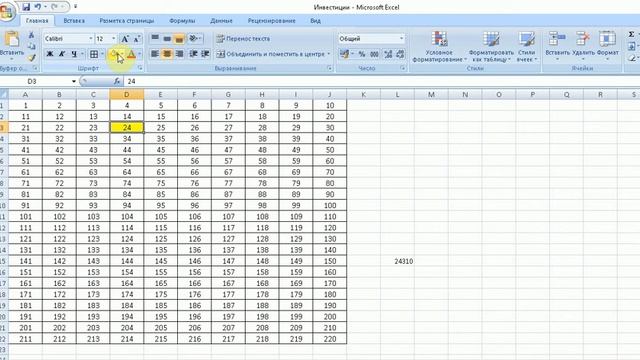This screenshot has width=640, height=360.
Task: Open the Calibri font name dropdown
Action: pyautogui.click(x=91, y=39)
